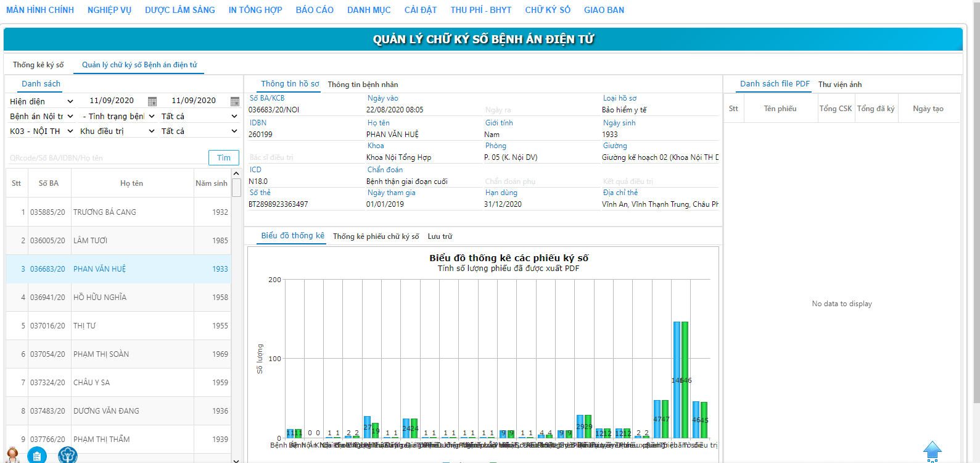
Task: Switch to 'Thư viện ảnh' tab
Action: point(839,85)
